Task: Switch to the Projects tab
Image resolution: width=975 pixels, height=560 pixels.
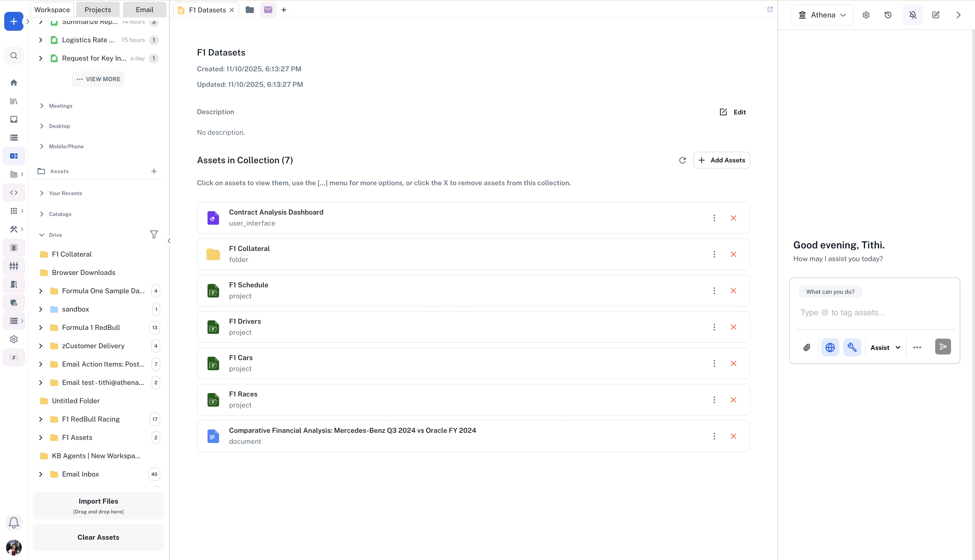Action: tap(98, 10)
